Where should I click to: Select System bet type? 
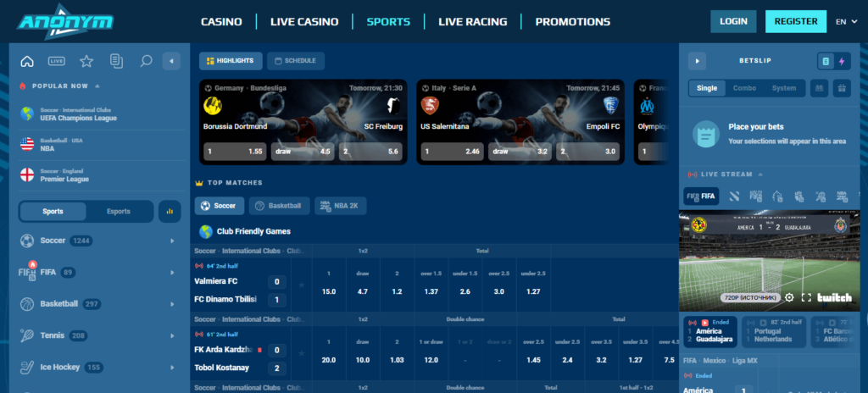[x=784, y=88]
